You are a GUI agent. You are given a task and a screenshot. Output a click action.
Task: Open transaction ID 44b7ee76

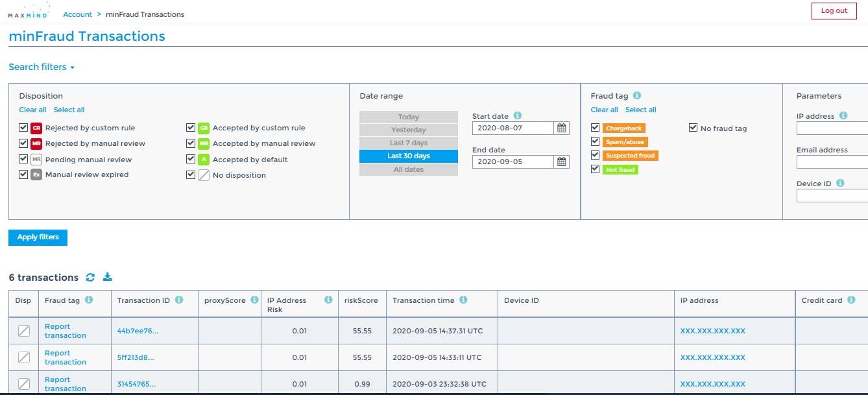(138, 331)
